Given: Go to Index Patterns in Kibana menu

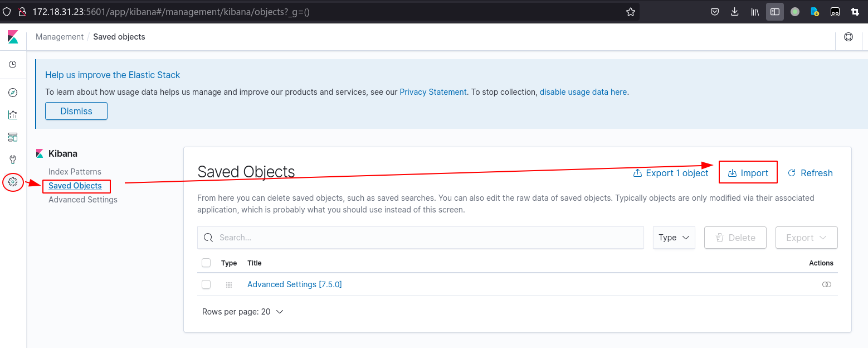Looking at the screenshot, I should click(x=75, y=172).
